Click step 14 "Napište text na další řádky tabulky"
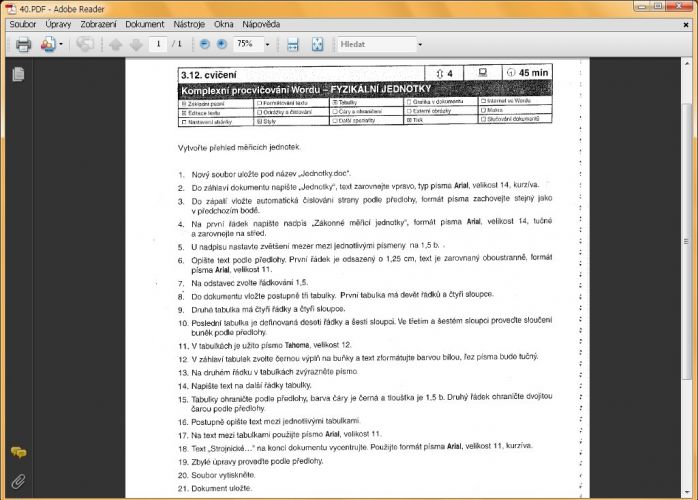The width and height of the screenshot is (698, 500). pyautogui.click(x=251, y=386)
